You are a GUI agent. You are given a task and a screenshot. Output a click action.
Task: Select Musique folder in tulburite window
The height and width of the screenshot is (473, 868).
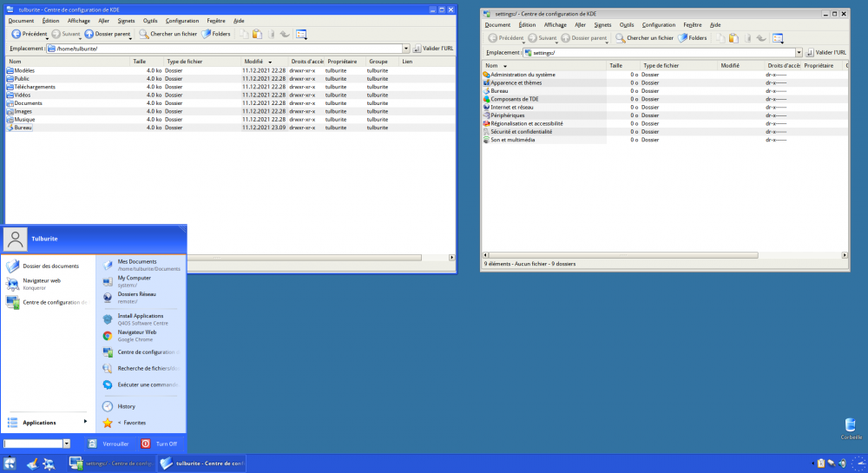(24, 120)
